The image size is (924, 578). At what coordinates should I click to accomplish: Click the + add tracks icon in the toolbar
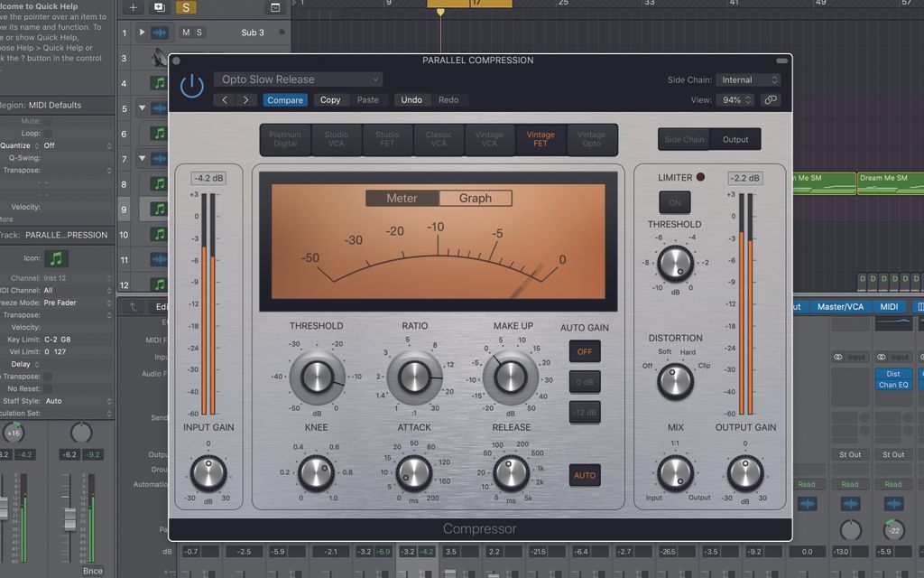132,7
